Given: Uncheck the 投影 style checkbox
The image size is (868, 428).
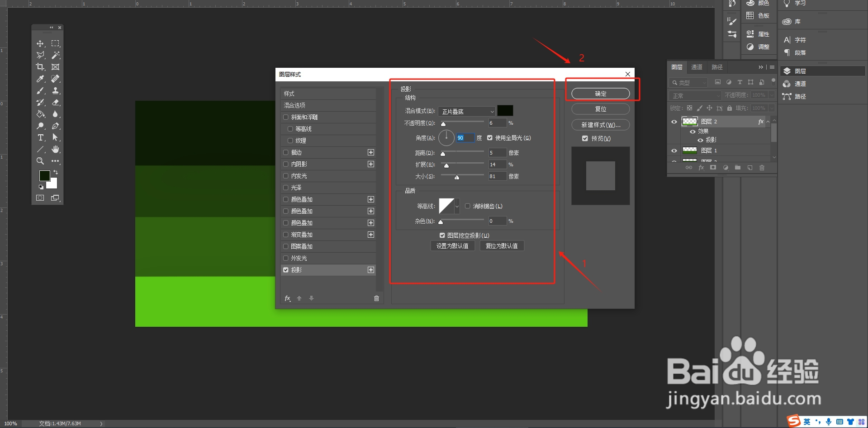Looking at the screenshot, I should click(286, 270).
